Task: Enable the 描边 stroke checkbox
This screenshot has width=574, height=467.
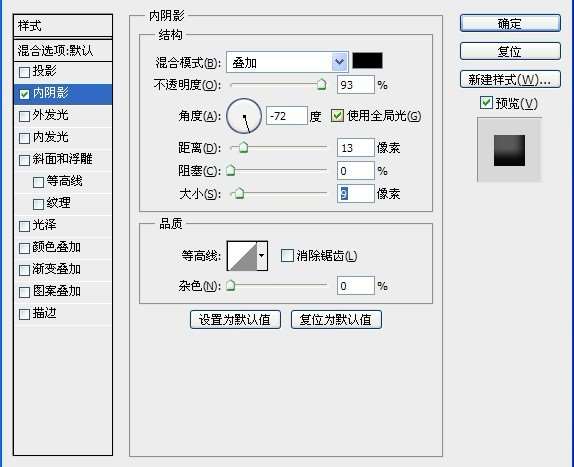Action: 24,314
